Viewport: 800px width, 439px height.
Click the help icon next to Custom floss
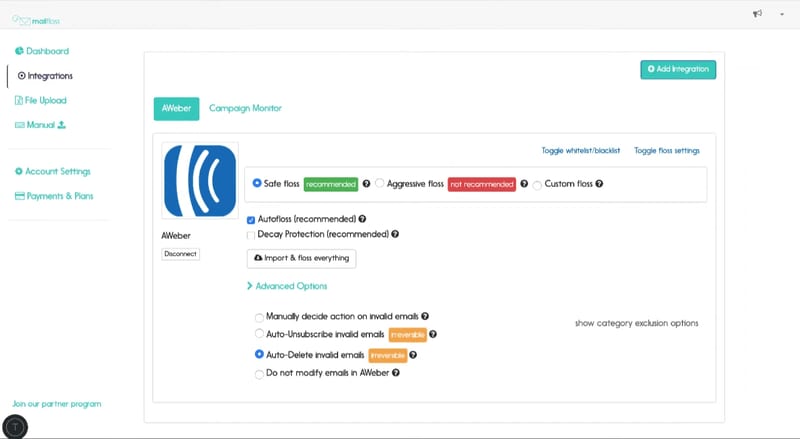pyautogui.click(x=599, y=184)
